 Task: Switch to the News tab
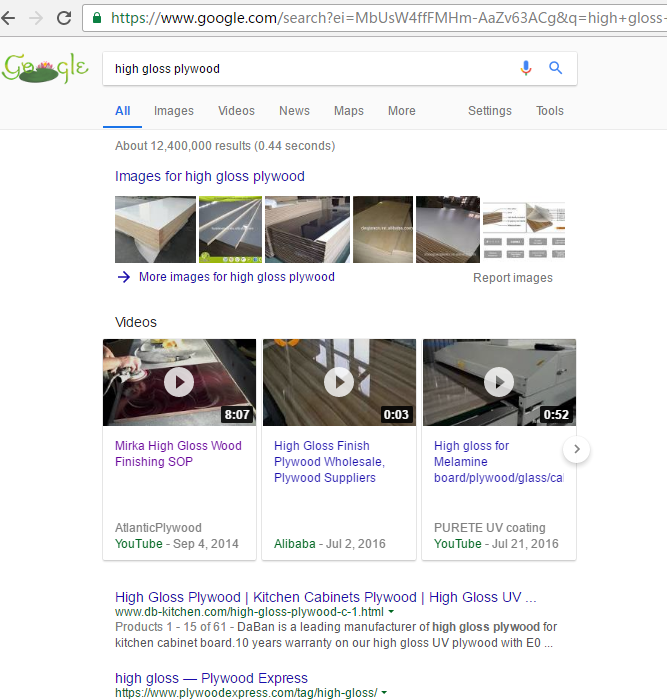click(294, 111)
